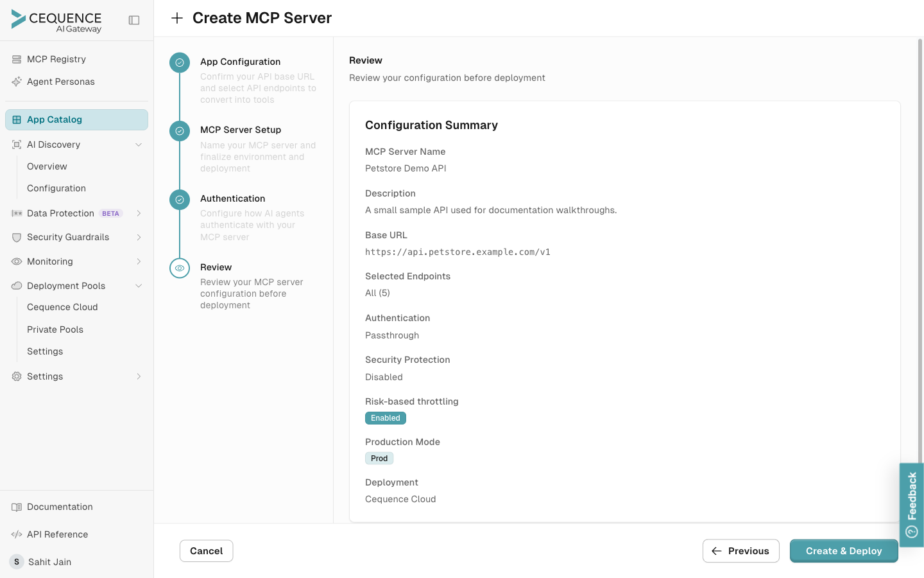Open AI Discovery Overview
This screenshot has height=578, width=924.
pos(47,166)
